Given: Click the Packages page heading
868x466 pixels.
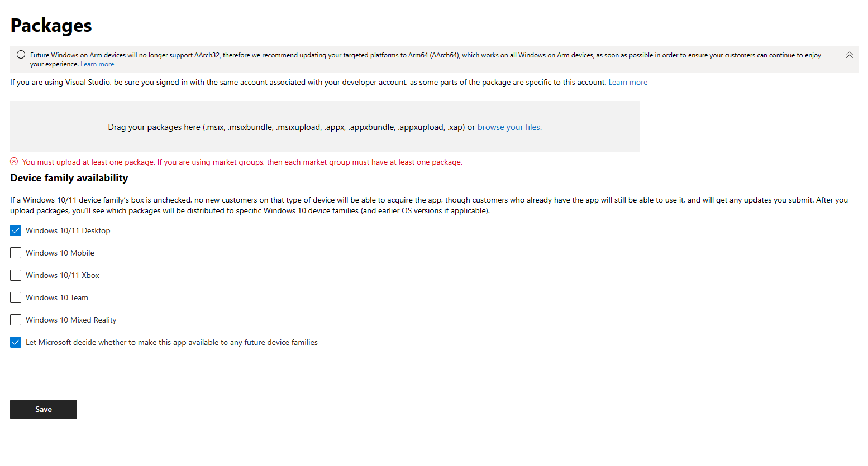Looking at the screenshot, I should click(51, 26).
